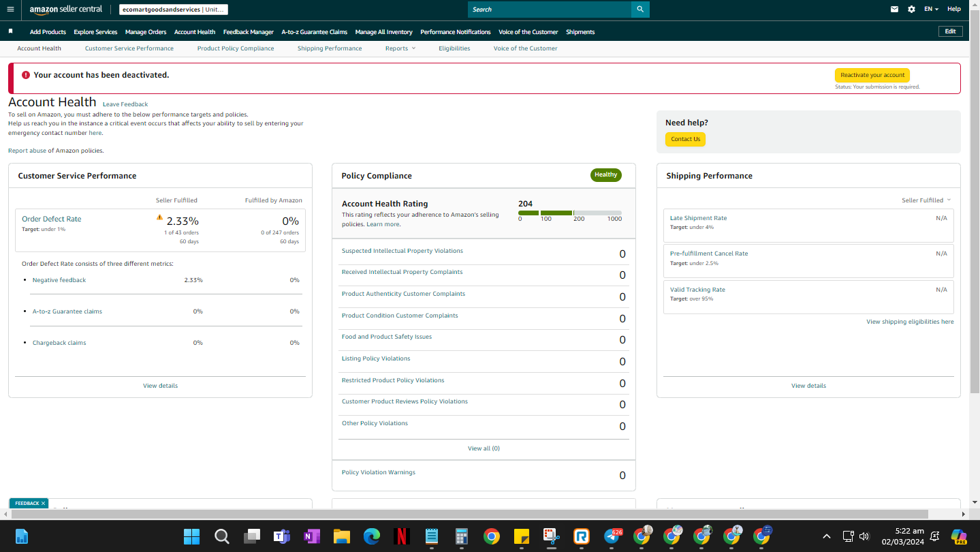Screen dimensions: 980x552
Task: Click the search magnifier button
Action: pos(640,10)
